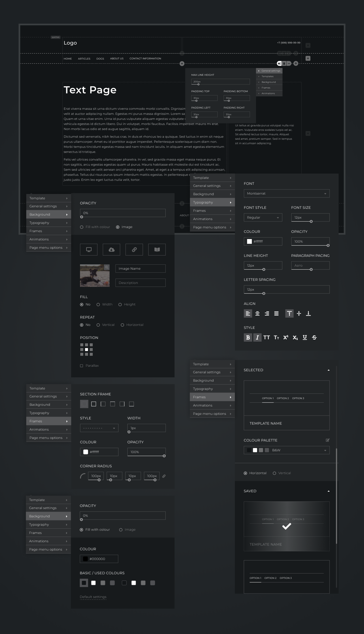Select vertical align middle icon
This screenshot has height=634, width=364.
[x=299, y=313]
